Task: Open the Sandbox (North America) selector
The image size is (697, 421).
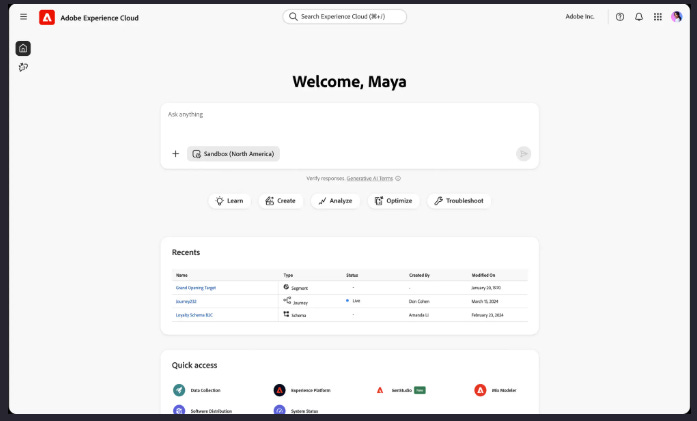Action: (233, 153)
